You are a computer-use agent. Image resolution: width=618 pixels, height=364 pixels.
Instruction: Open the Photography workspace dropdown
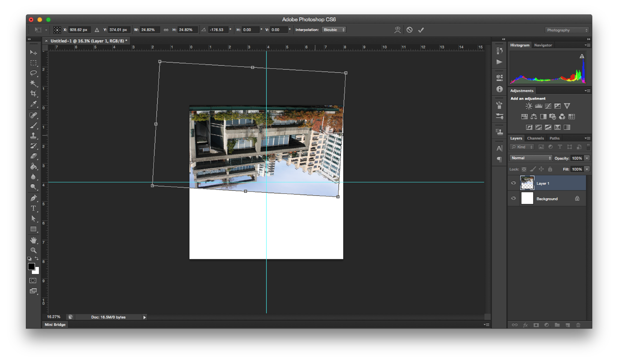[x=566, y=30]
